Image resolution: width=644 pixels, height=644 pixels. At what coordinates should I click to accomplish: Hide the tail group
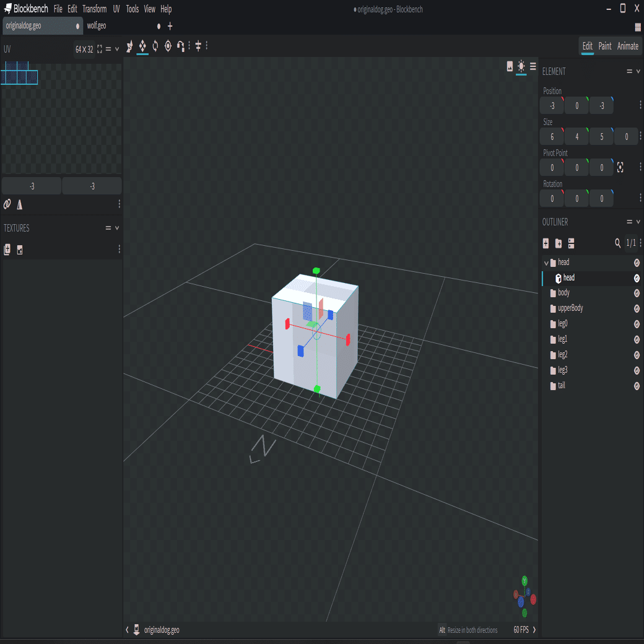(637, 386)
